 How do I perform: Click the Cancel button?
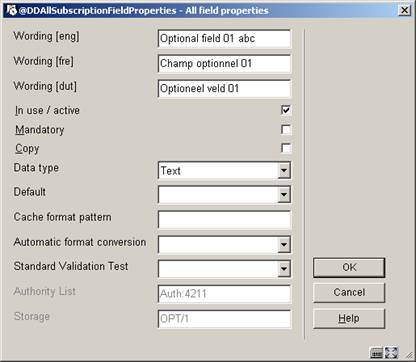[x=349, y=293]
